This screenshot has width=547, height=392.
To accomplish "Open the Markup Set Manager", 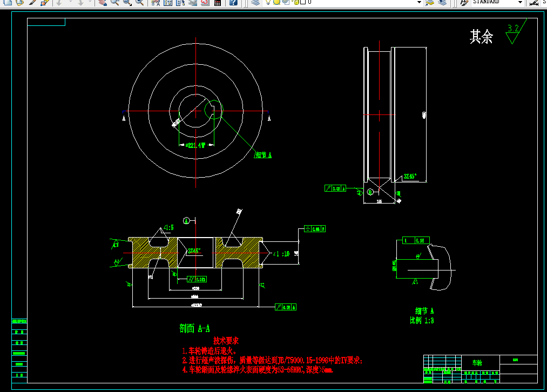I will pos(205,2).
